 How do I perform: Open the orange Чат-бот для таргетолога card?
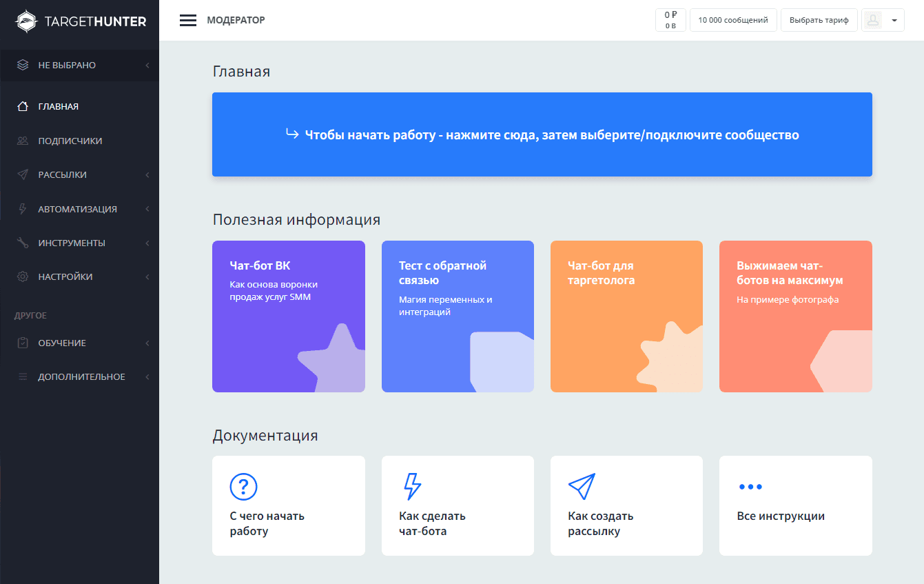(x=626, y=316)
